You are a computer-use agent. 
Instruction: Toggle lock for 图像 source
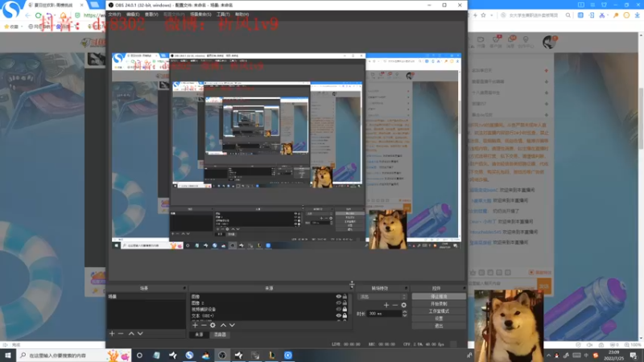(x=345, y=296)
